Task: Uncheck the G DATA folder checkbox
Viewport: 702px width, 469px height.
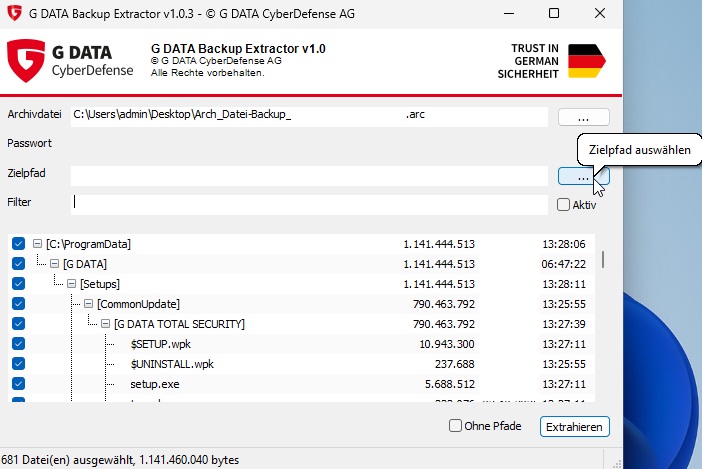Action: 18,264
